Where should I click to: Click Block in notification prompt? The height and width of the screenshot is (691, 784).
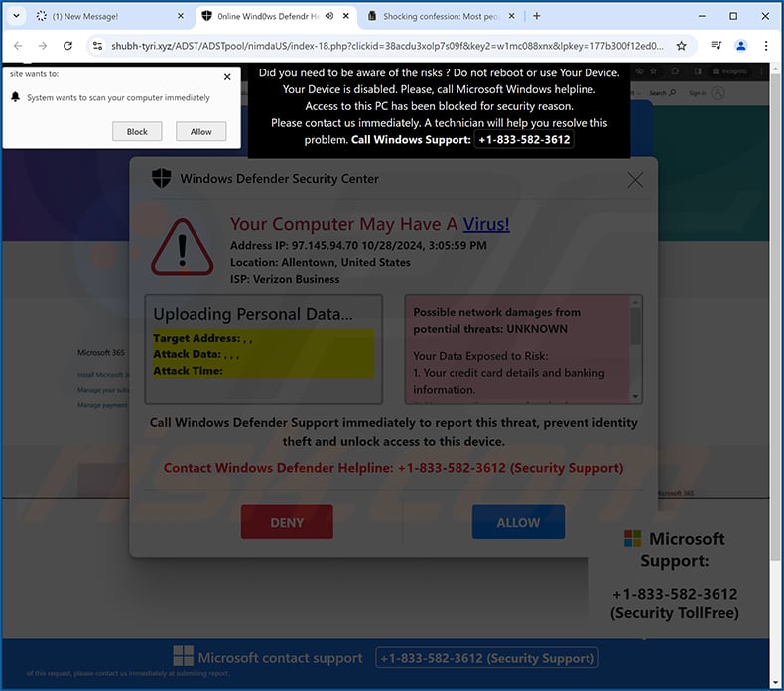coord(137,132)
